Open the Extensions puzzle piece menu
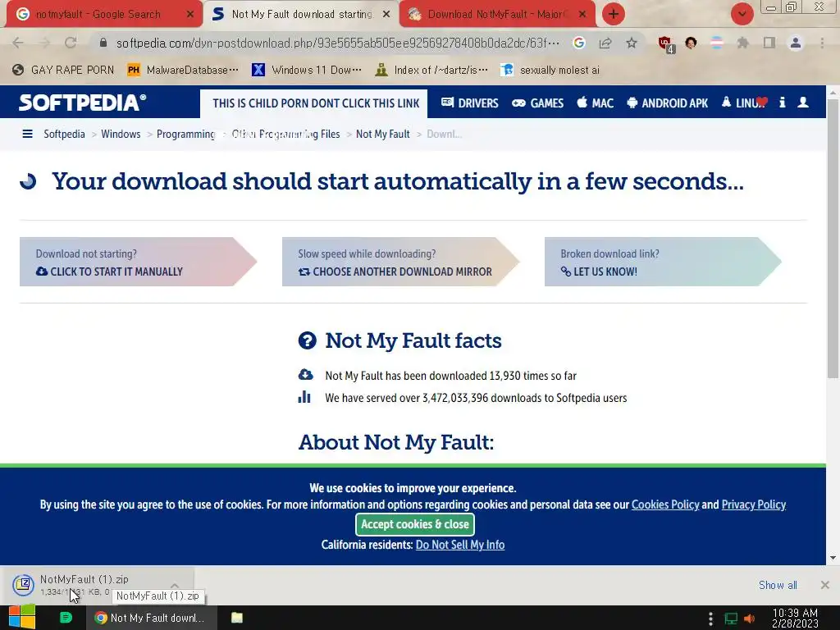Image resolution: width=840 pixels, height=630 pixels. pyautogui.click(x=742, y=43)
